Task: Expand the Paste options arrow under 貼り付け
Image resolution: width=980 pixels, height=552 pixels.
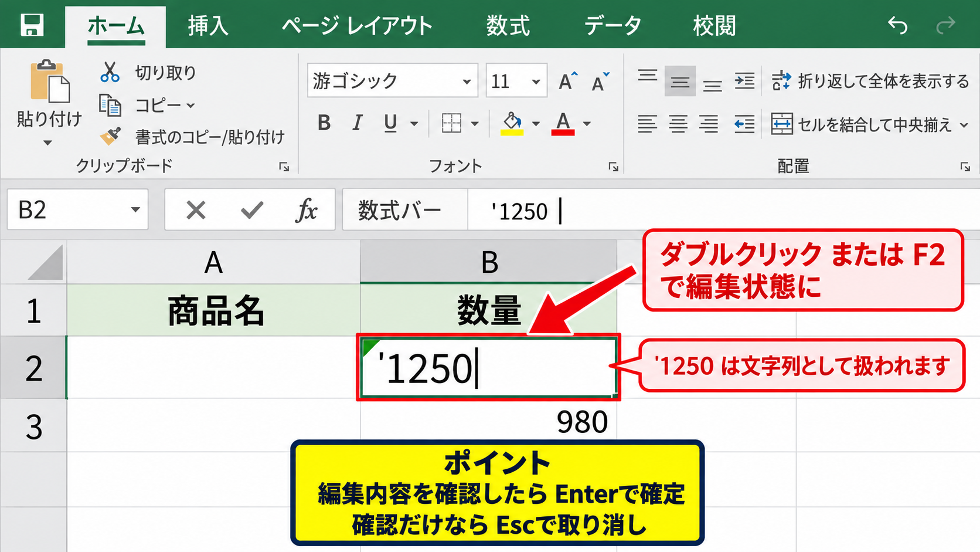Action: [48, 143]
